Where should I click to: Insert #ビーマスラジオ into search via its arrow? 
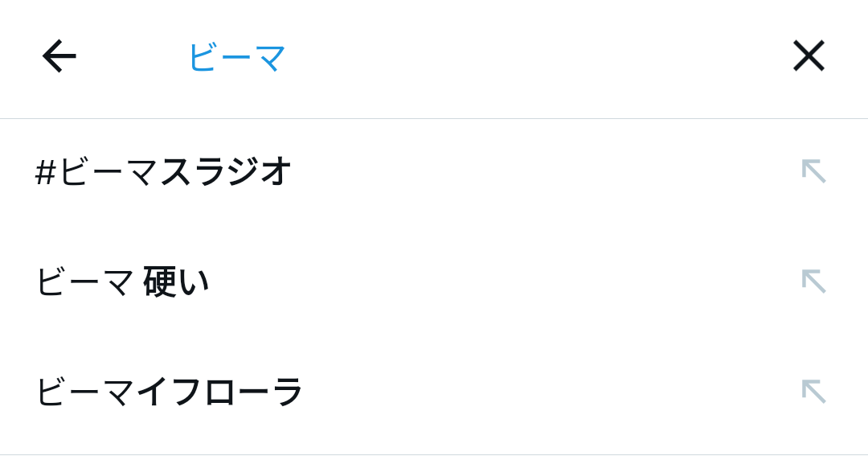coord(813,171)
